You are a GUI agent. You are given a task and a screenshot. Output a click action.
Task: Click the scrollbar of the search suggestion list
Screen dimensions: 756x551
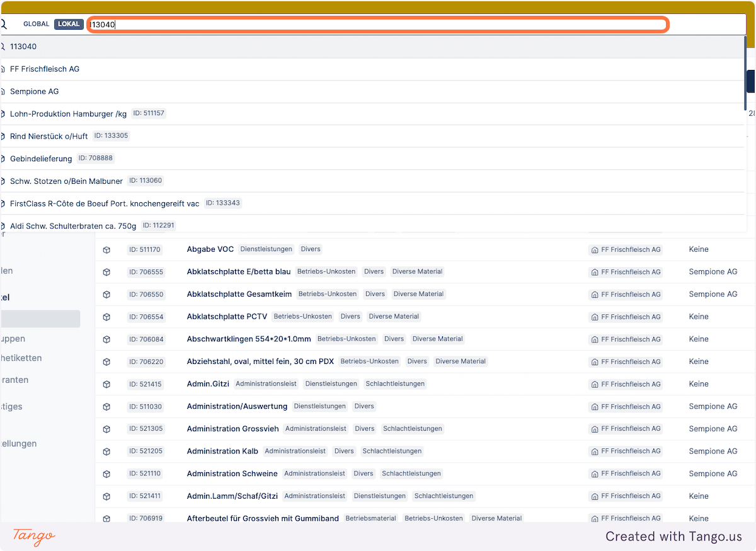pyautogui.click(x=746, y=72)
